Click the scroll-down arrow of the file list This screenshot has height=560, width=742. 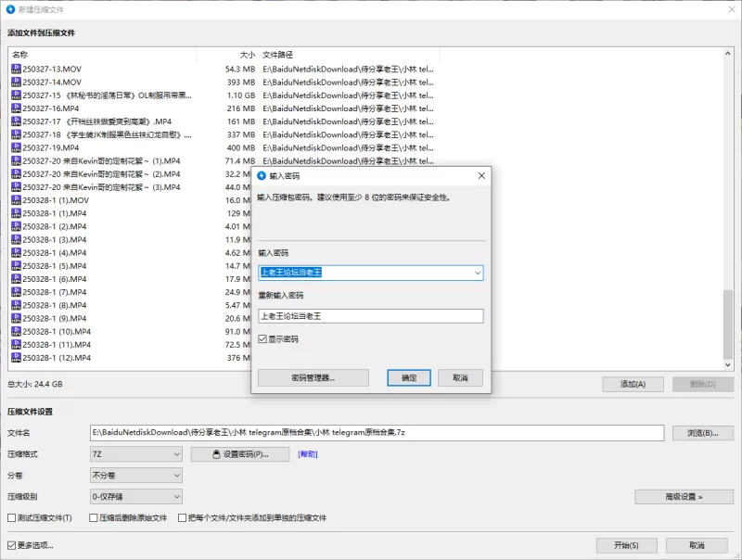click(728, 365)
